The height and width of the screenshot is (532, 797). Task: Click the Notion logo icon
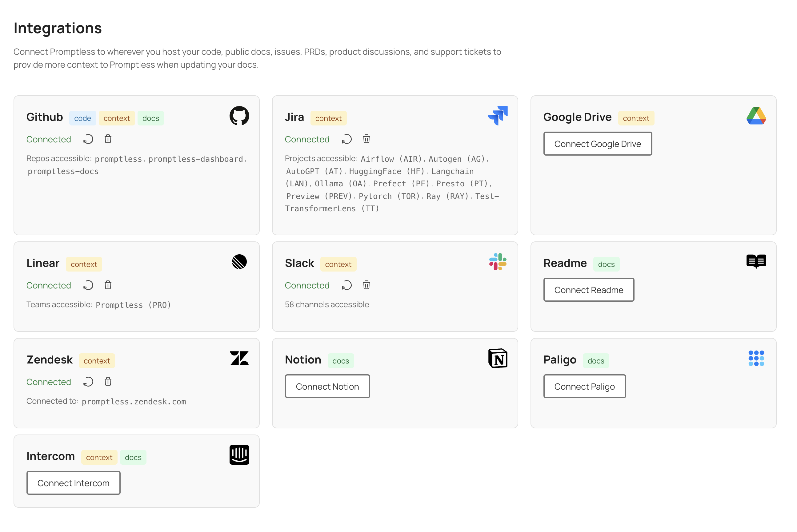coord(498,358)
